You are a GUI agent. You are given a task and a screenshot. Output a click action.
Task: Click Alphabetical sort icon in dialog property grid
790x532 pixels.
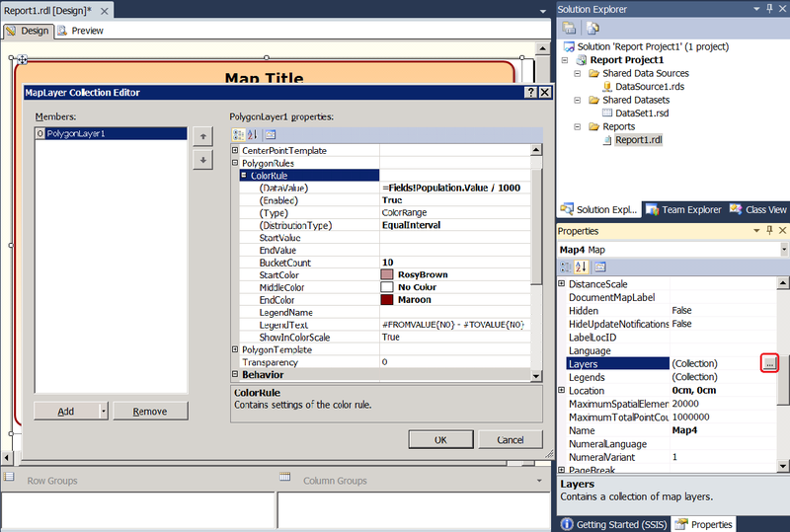pyautogui.click(x=252, y=134)
